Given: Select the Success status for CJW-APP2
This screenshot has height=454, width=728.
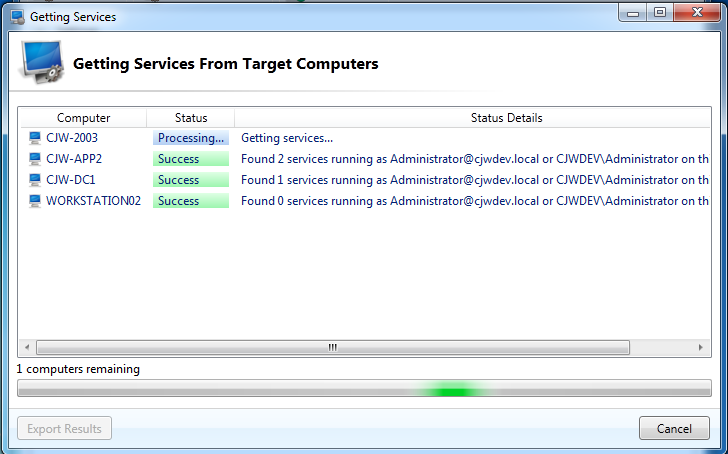Looking at the screenshot, I should pos(190,159).
